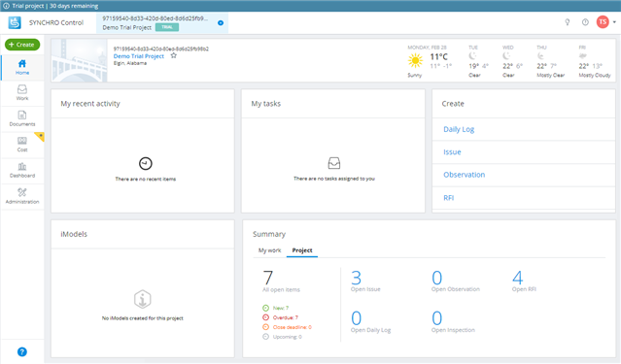Open the Dashboard section in sidebar

tap(22, 170)
